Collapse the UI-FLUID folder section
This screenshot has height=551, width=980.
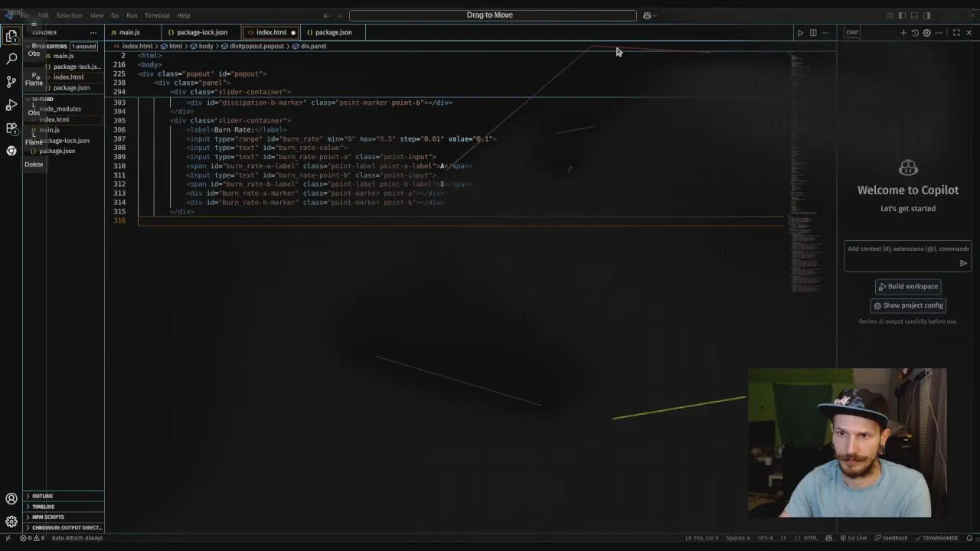coord(64,99)
